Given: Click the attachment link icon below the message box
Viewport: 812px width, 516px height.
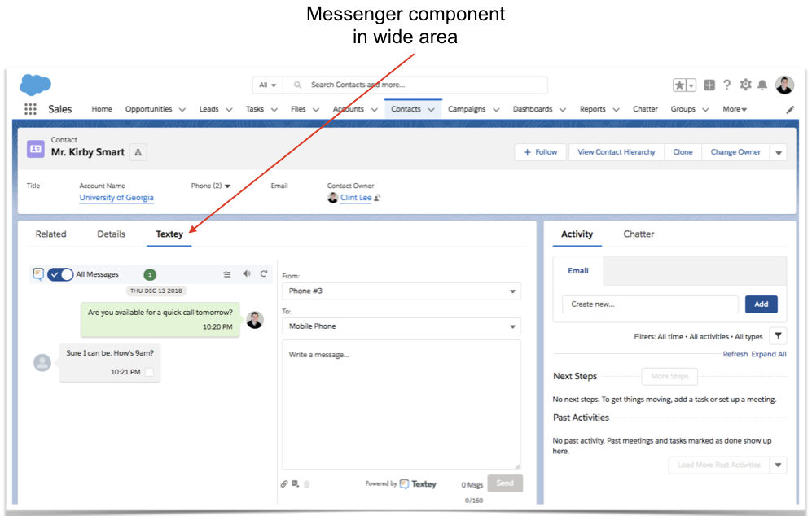Looking at the screenshot, I should tap(284, 484).
